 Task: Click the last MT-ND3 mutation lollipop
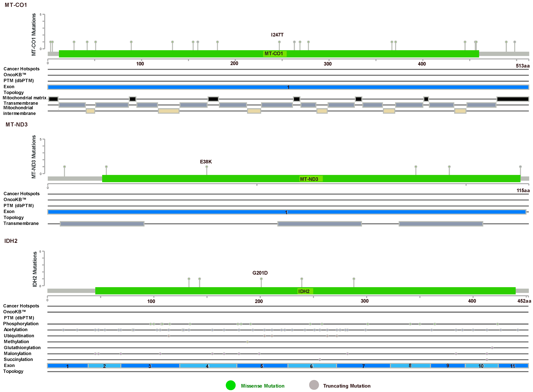pos(520,167)
